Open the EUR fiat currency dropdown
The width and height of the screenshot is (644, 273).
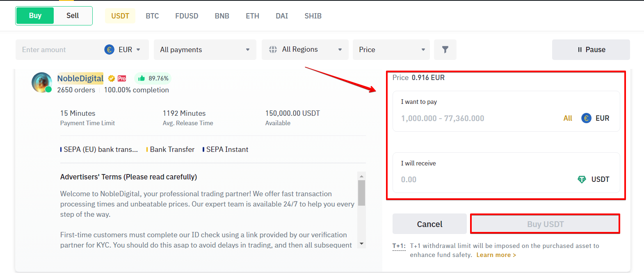coord(123,50)
